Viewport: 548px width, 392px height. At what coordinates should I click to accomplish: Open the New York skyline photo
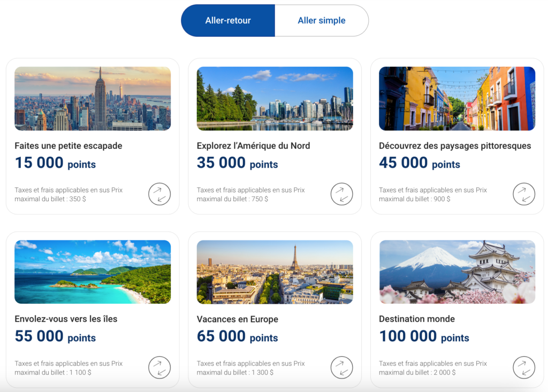93,98
